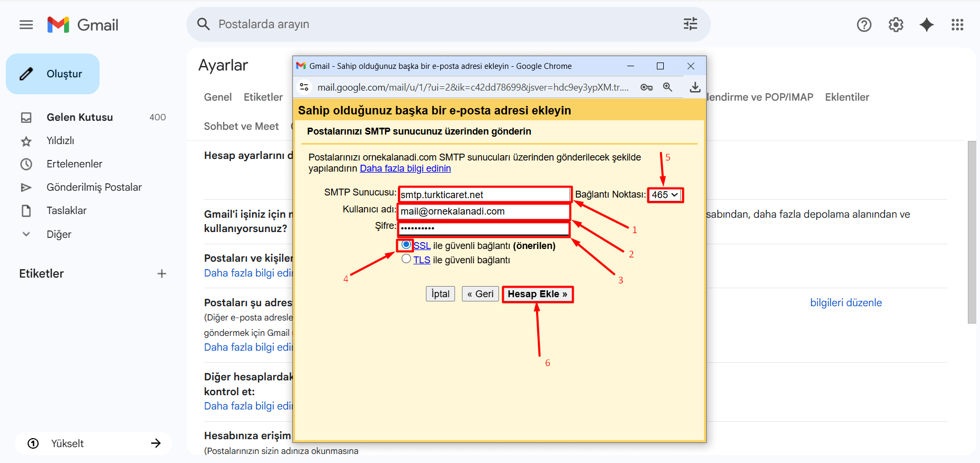Viewport: 980px width, 463px height.
Task: Click the Kullanıcı adı input field
Action: click(x=484, y=211)
